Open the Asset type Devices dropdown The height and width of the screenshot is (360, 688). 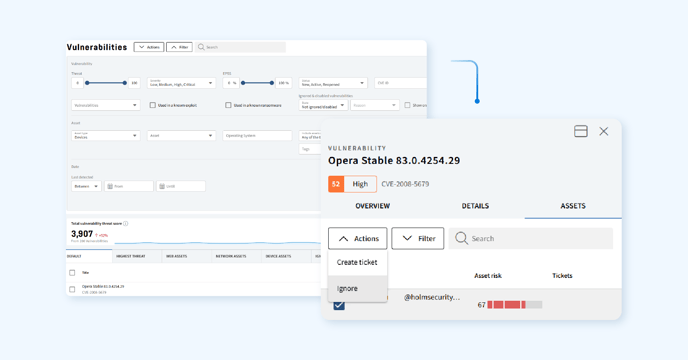pyautogui.click(x=105, y=136)
